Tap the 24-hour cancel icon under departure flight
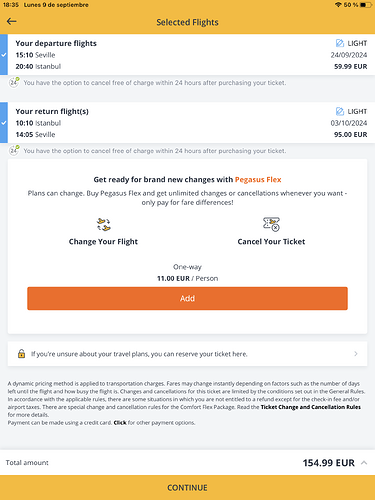 14,82
